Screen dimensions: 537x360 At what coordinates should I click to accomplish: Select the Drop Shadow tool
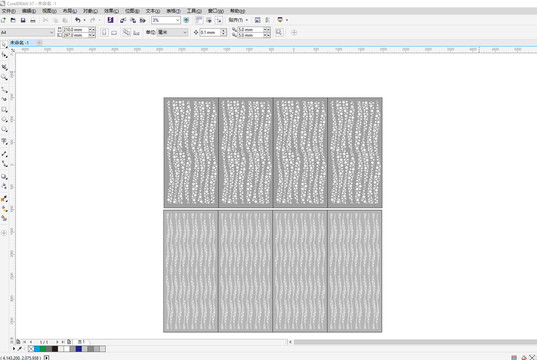coord(4,177)
